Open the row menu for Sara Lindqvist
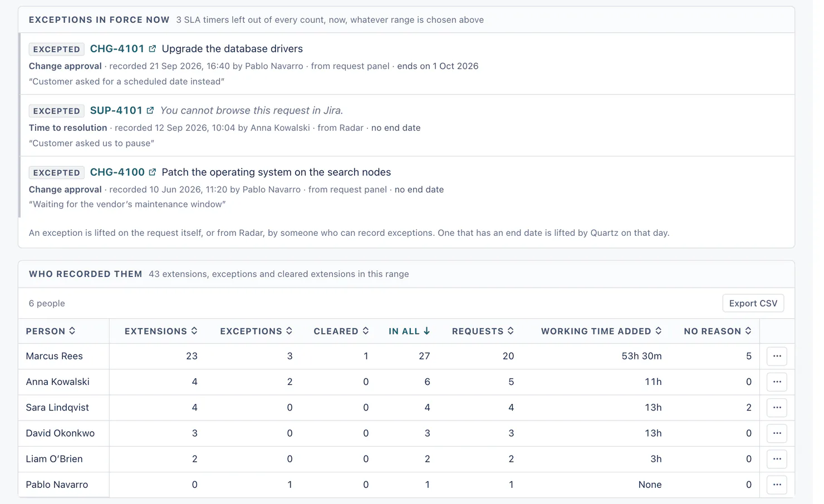The height and width of the screenshot is (504, 824). click(777, 407)
